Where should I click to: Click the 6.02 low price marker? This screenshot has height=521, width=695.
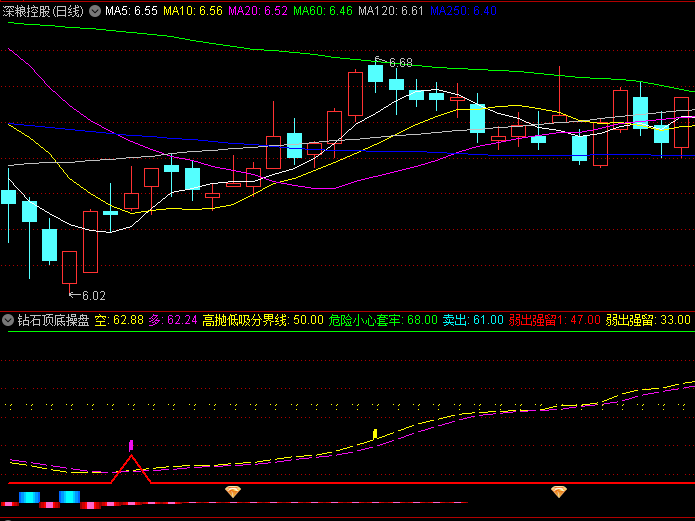94,296
